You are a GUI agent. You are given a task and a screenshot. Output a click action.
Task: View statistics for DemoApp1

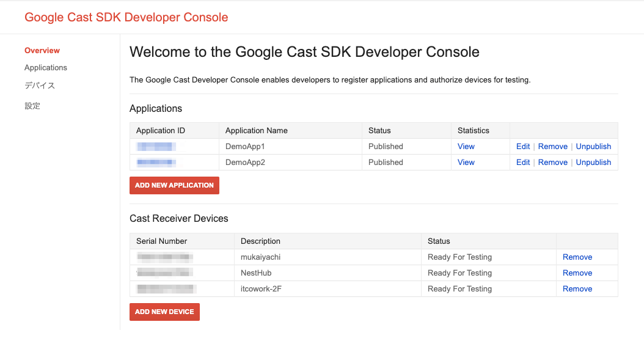pos(466,146)
